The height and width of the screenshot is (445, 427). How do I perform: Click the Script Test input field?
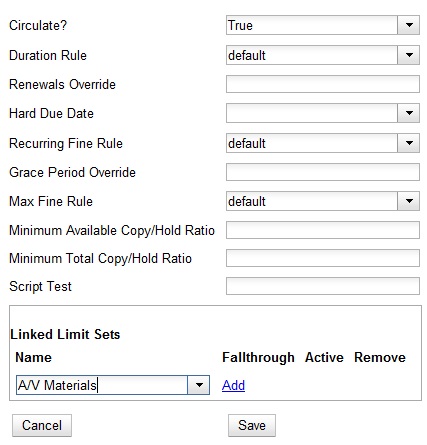pyautogui.click(x=323, y=286)
